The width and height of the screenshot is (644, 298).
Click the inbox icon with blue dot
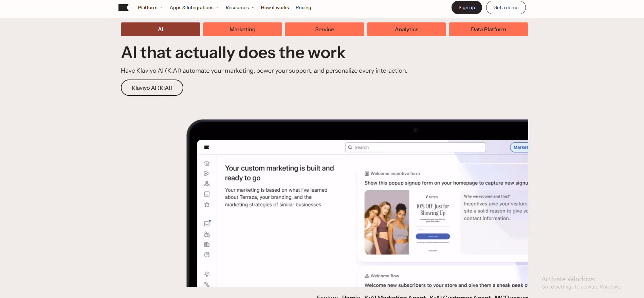207,224
